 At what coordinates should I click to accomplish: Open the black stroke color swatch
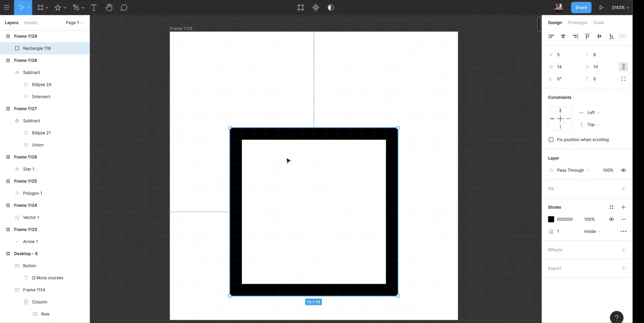pos(551,219)
